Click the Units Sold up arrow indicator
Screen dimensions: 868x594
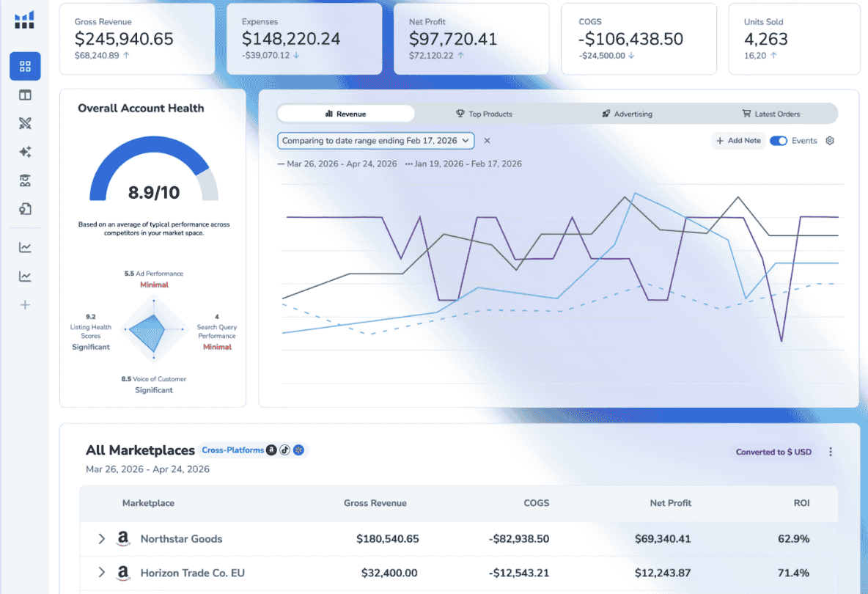(x=773, y=55)
